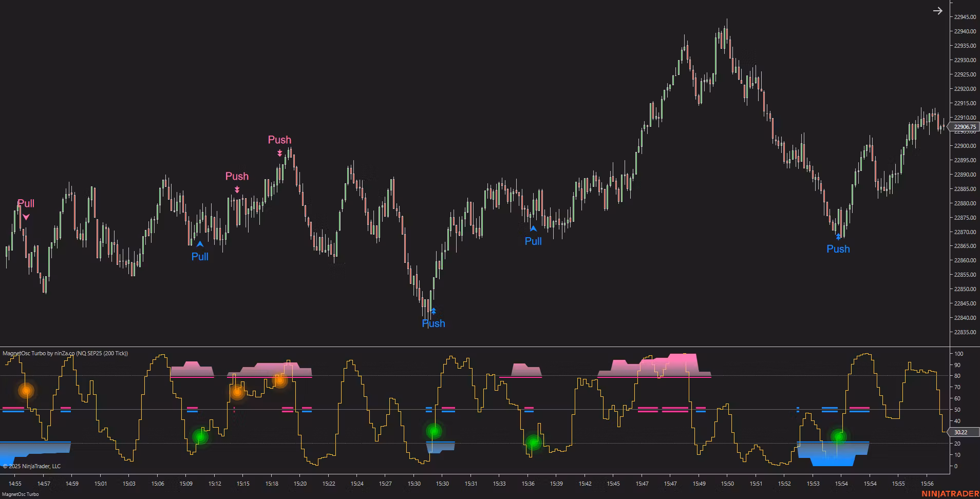The image size is (980, 499).
Task: Click the blue Pull arrow marker near 15:09
Action: [200, 244]
